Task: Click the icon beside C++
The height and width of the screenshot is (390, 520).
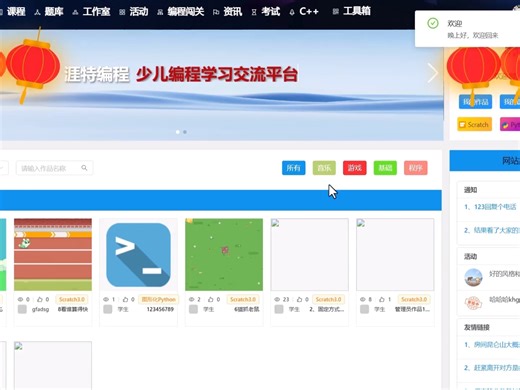Action: tap(292, 12)
